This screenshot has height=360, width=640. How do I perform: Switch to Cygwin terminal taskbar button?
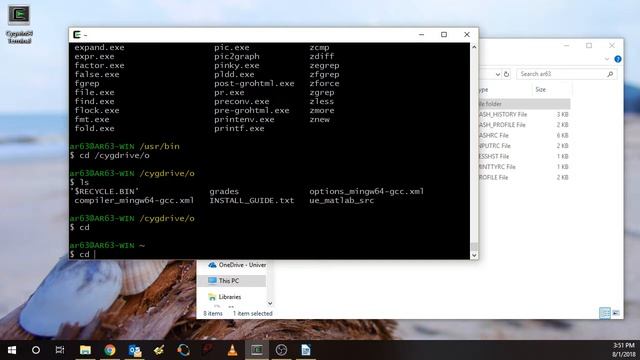pyautogui.click(x=257, y=350)
